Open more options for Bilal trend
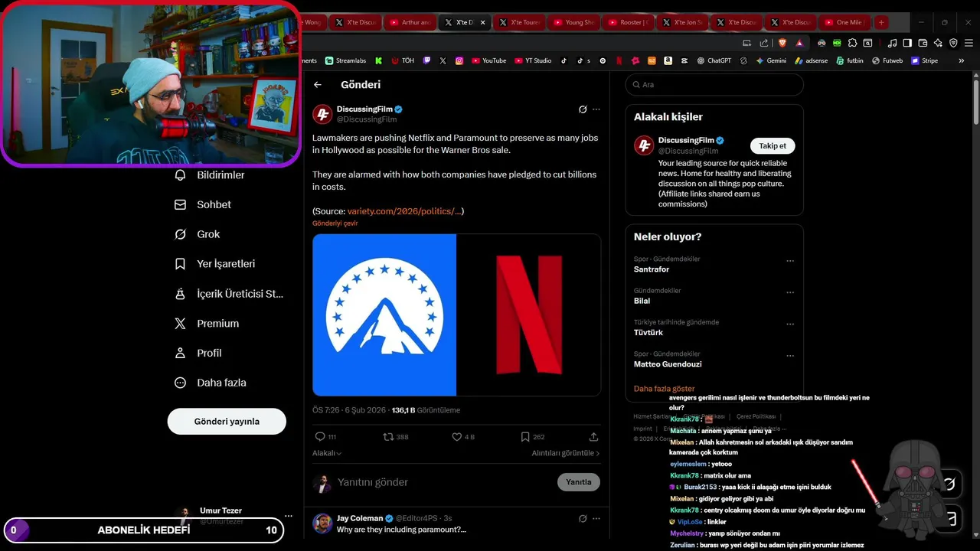 [790, 292]
